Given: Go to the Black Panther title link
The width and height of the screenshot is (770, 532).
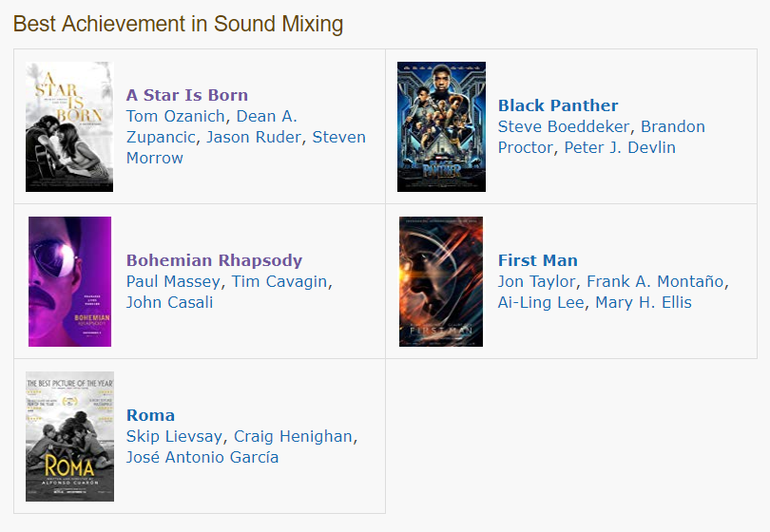Looking at the screenshot, I should tap(558, 105).
